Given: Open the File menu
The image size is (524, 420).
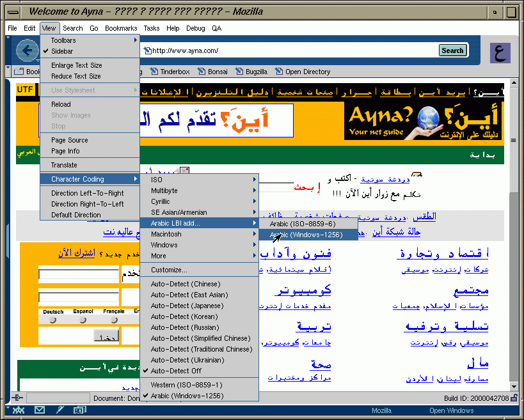Looking at the screenshot, I should (x=12, y=28).
